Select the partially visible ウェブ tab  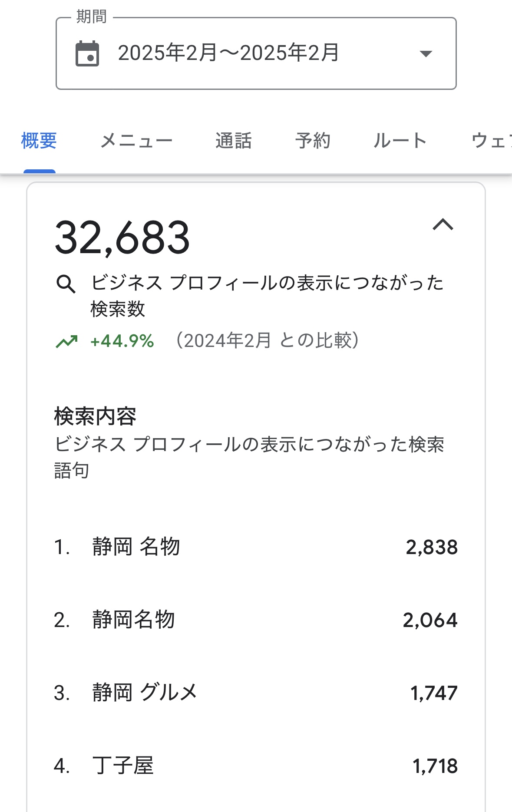click(x=492, y=141)
